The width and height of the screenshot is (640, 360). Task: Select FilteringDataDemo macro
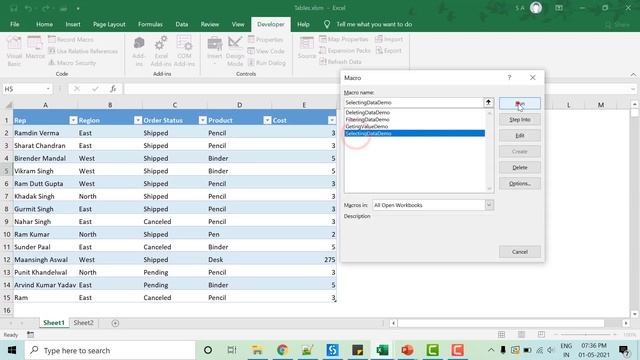tap(367, 119)
